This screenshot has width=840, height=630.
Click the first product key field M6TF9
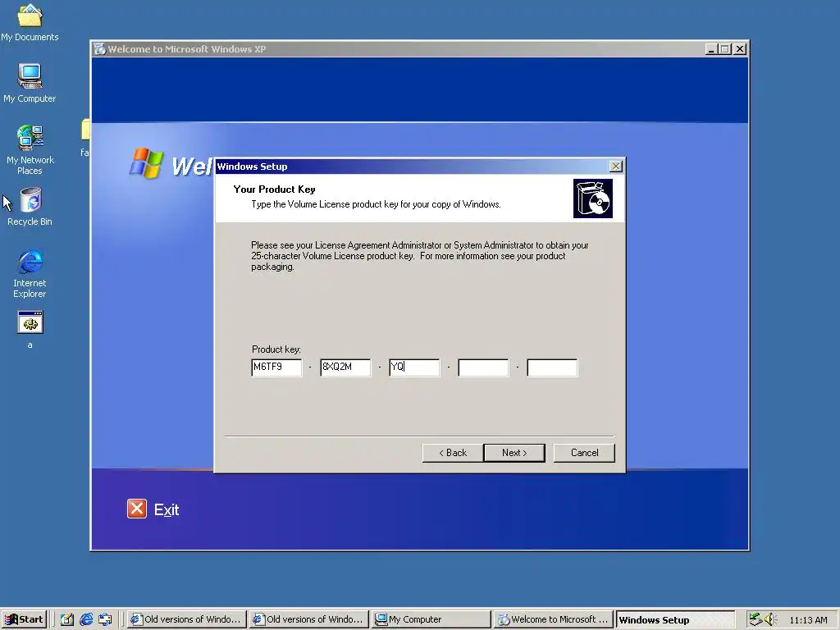[276, 367]
